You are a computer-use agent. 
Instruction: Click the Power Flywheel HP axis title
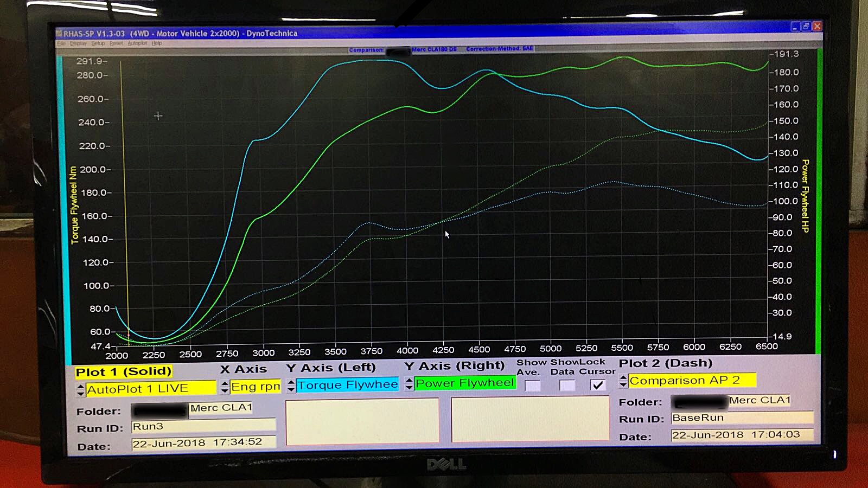pyautogui.click(x=805, y=196)
